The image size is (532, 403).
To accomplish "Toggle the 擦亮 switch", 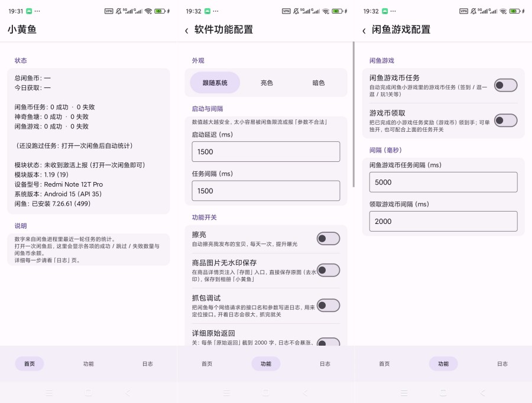I will click(328, 239).
